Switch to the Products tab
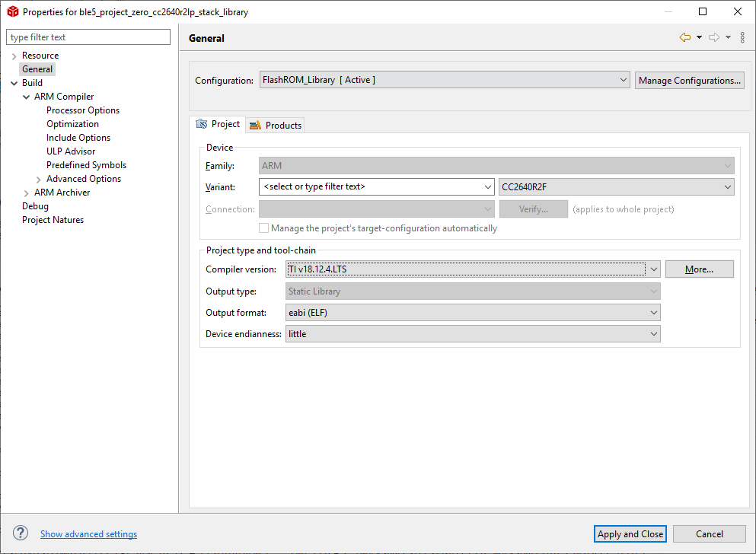The height and width of the screenshot is (554, 756). click(276, 126)
